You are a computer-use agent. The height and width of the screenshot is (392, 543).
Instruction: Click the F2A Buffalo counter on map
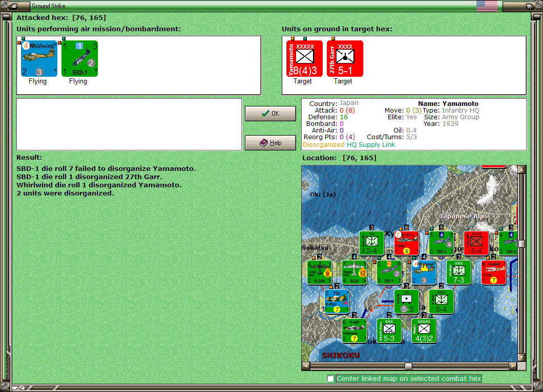coord(337,301)
